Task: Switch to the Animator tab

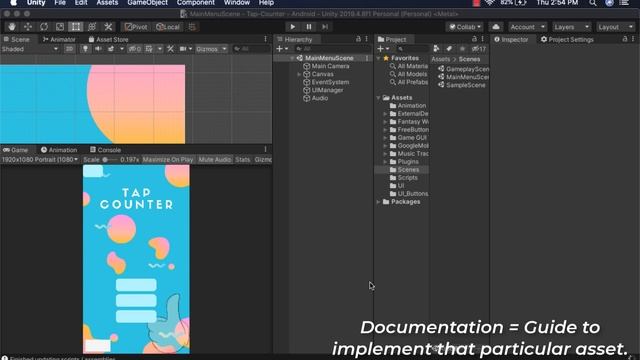Action: (59, 40)
